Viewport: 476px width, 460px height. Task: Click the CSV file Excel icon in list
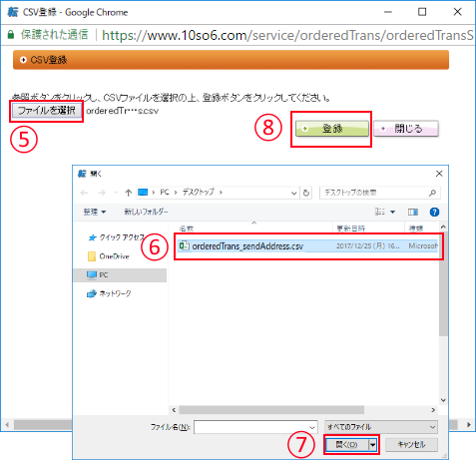185,245
